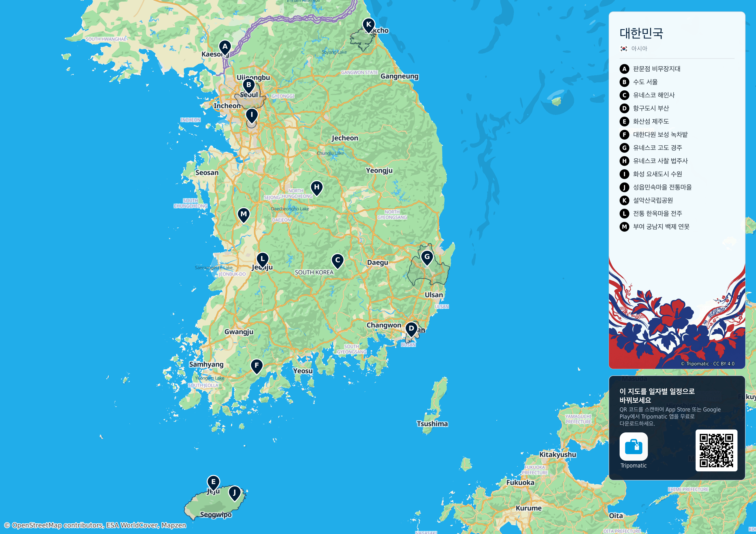Click map pin L at Jeonju
The image size is (756, 534).
tap(262, 260)
